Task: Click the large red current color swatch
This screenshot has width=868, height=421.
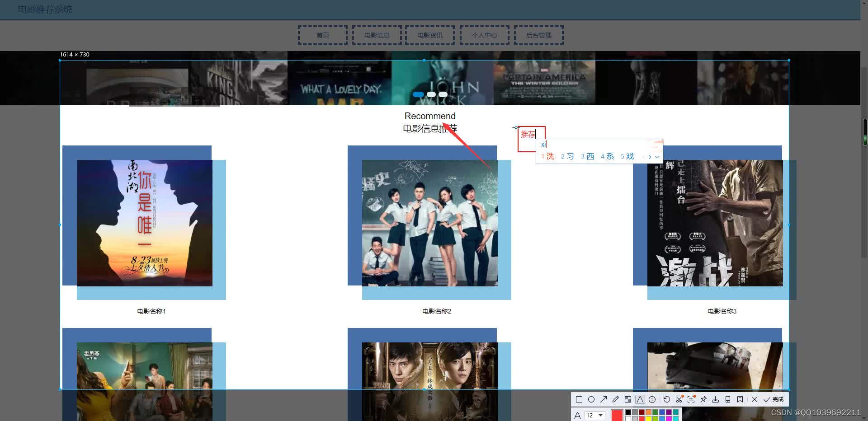Action: point(617,415)
